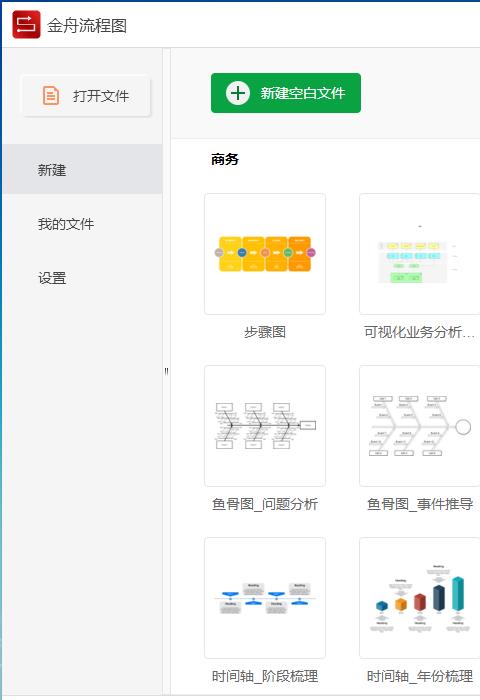
Task: Click the 时间轴_年份梳理 label text
Action: 420,676
